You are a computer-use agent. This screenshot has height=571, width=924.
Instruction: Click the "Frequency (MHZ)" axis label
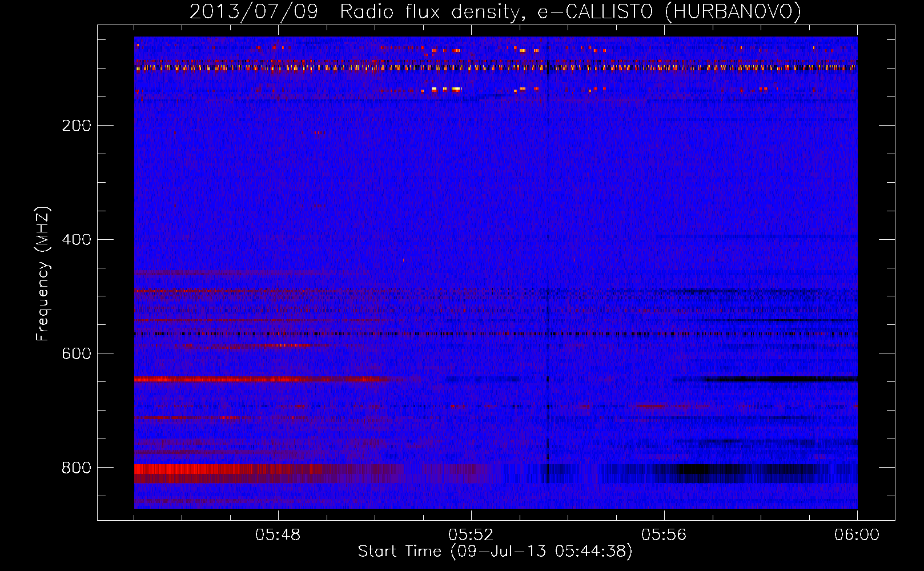pos(43,274)
